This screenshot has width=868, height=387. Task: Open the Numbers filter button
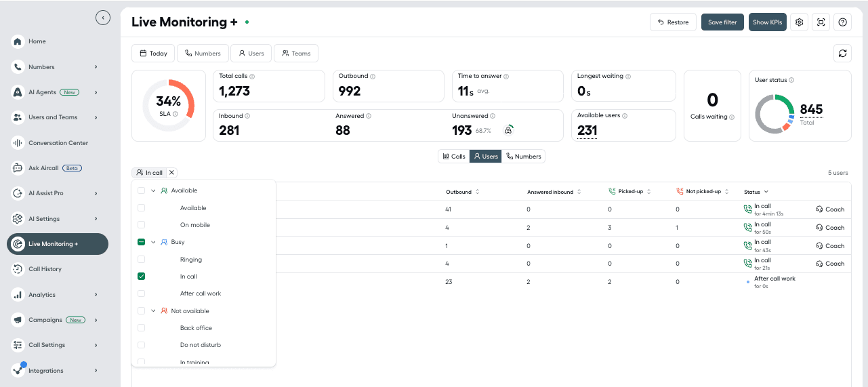click(203, 54)
